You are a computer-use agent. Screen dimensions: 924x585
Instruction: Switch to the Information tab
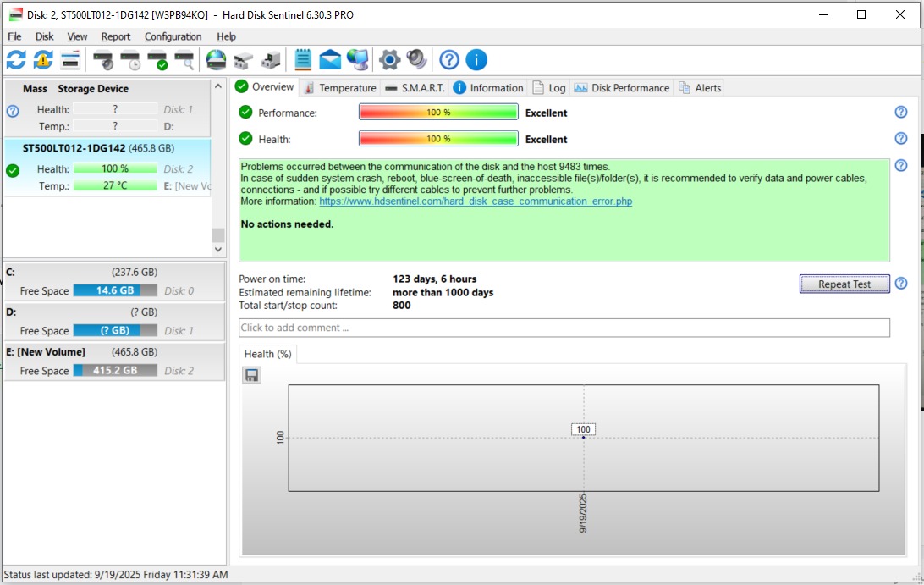[488, 88]
